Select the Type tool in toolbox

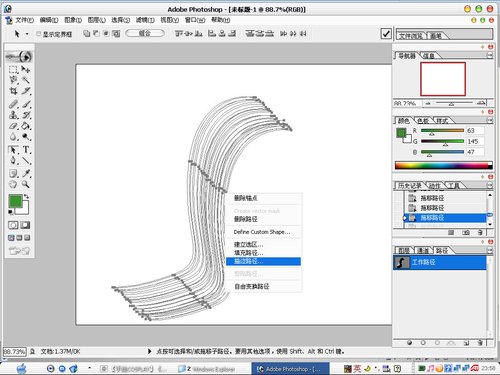(x=26, y=150)
